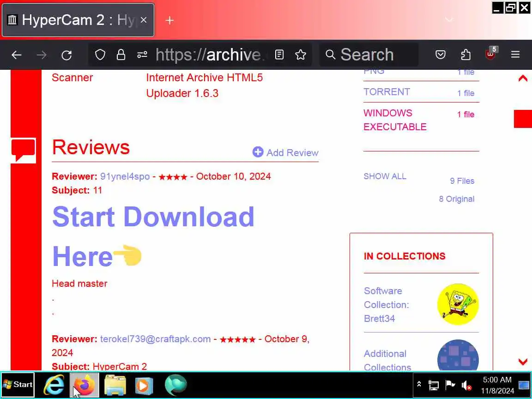The height and width of the screenshot is (399, 532).
Task: Bookmark this page with the star icon
Action: 300,54
